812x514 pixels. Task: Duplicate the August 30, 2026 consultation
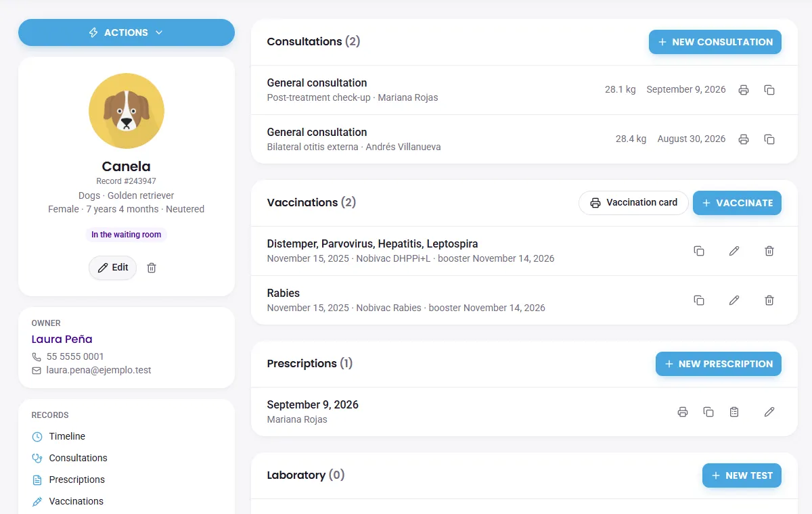point(769,139)
